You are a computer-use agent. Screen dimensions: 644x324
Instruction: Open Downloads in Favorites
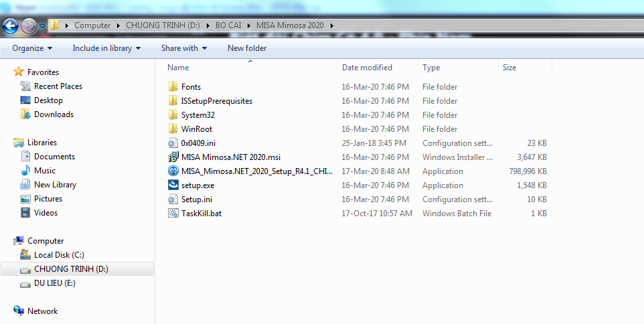pos(54,114)
